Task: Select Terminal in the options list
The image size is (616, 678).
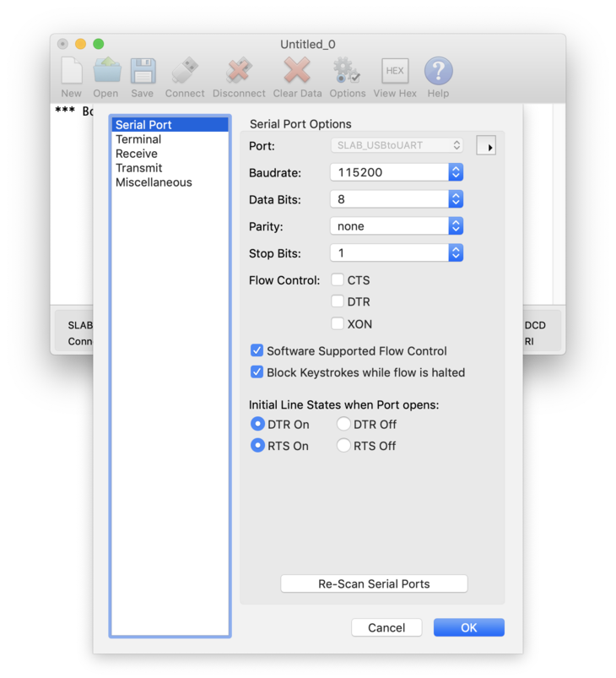Action: point(138,139)
